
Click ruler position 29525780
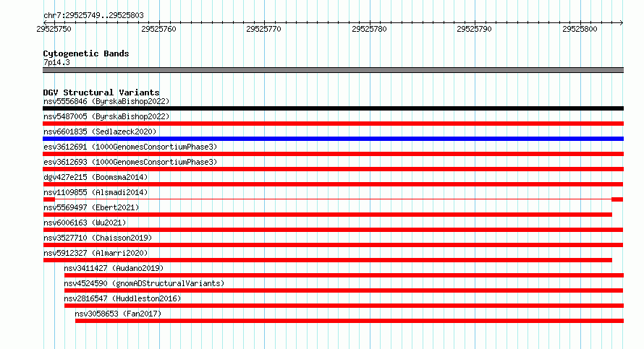coord(369,29)
